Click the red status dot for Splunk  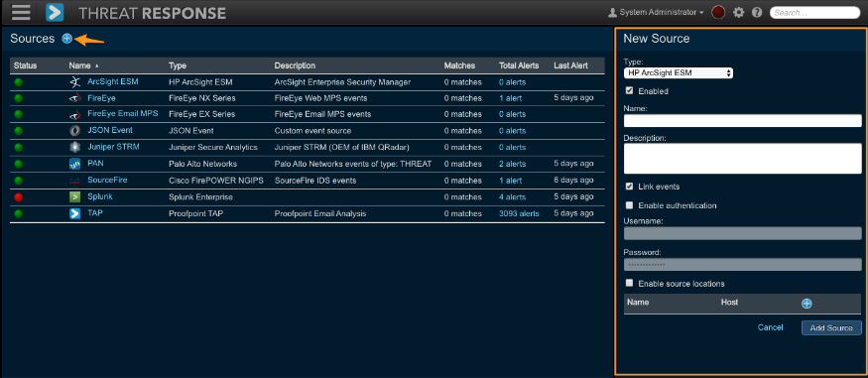pyautogui.click(x=18, y=197)
